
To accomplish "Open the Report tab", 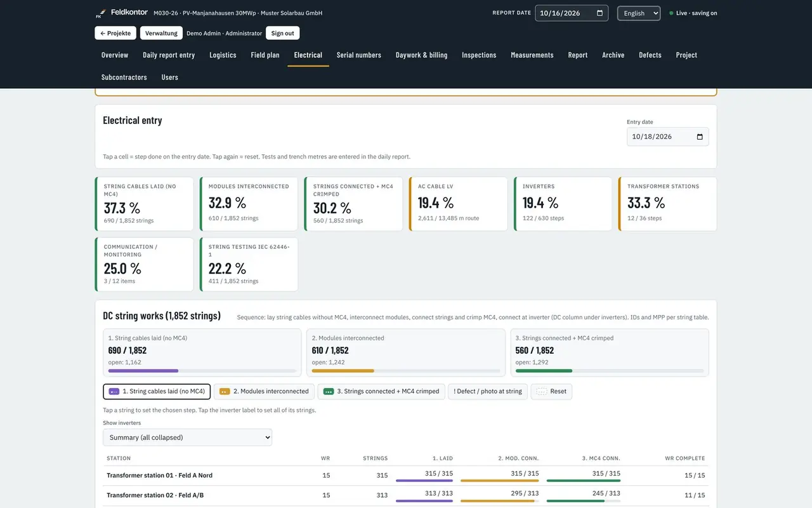I will [578, 55].
